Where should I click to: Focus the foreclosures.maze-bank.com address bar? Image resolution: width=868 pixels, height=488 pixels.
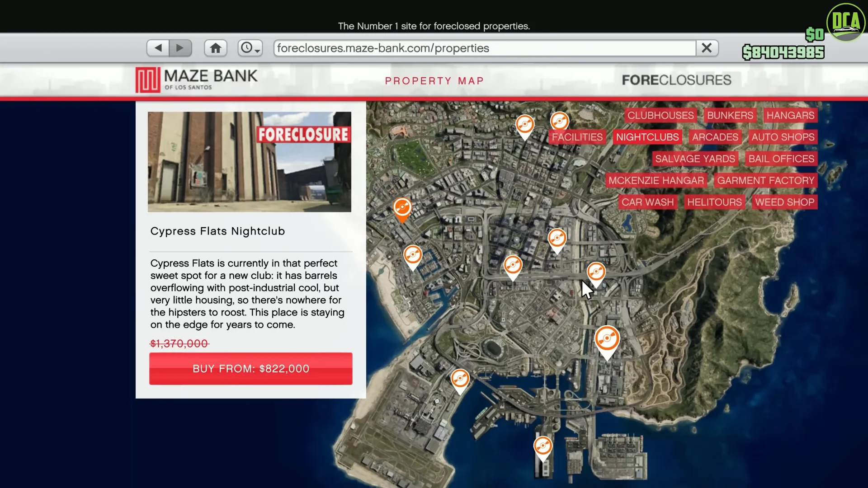click(x=485, y=48)
